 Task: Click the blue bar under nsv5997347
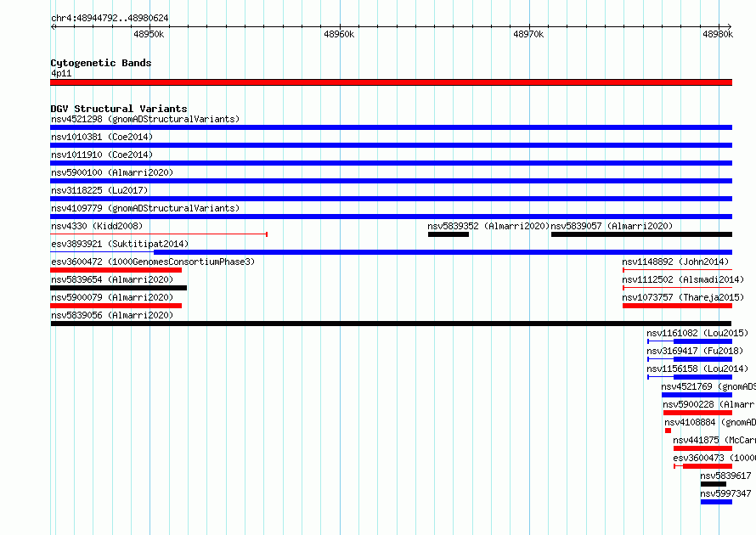(716, 502)
